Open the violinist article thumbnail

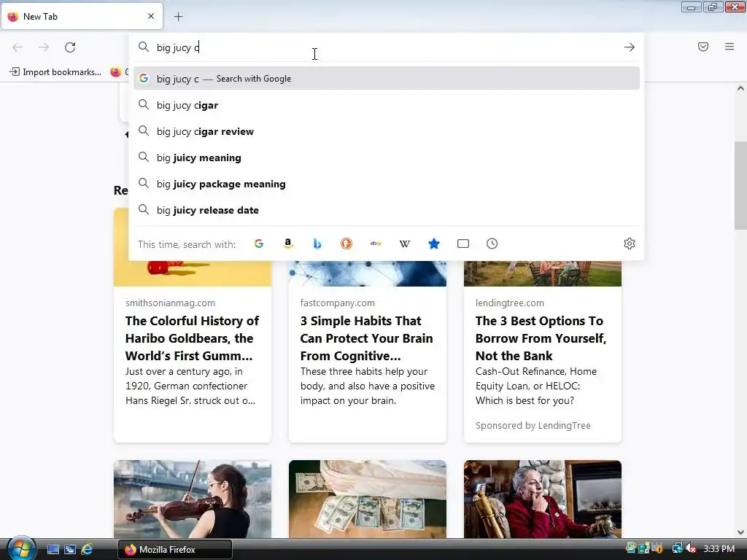point(193,499)
